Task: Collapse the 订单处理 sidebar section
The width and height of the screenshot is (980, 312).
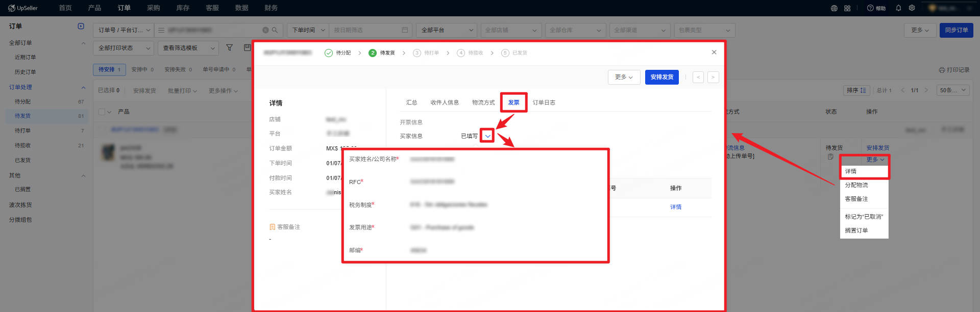Action: tap(83, 87)
